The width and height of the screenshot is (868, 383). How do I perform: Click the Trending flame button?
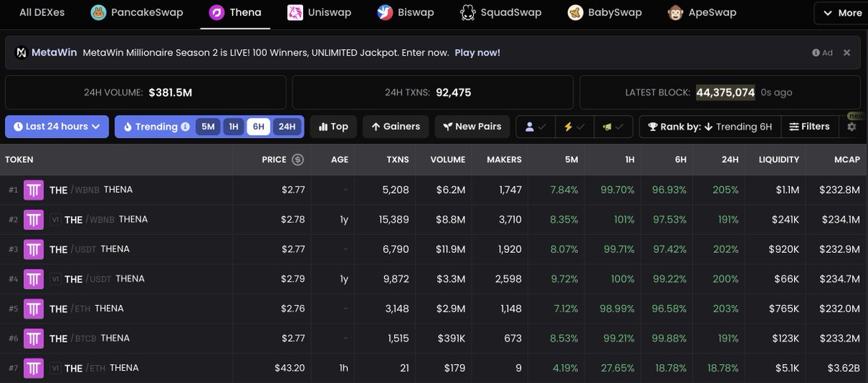click(x=150, y=126)
